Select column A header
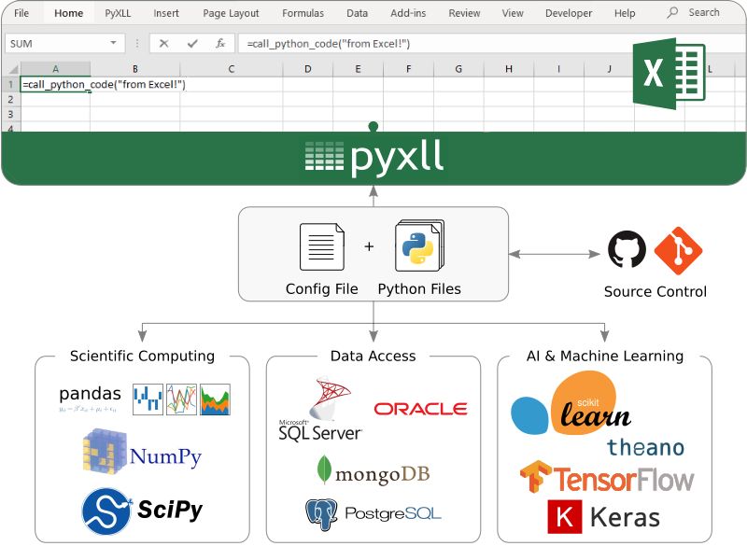The image size is (747, 560). 55,68
